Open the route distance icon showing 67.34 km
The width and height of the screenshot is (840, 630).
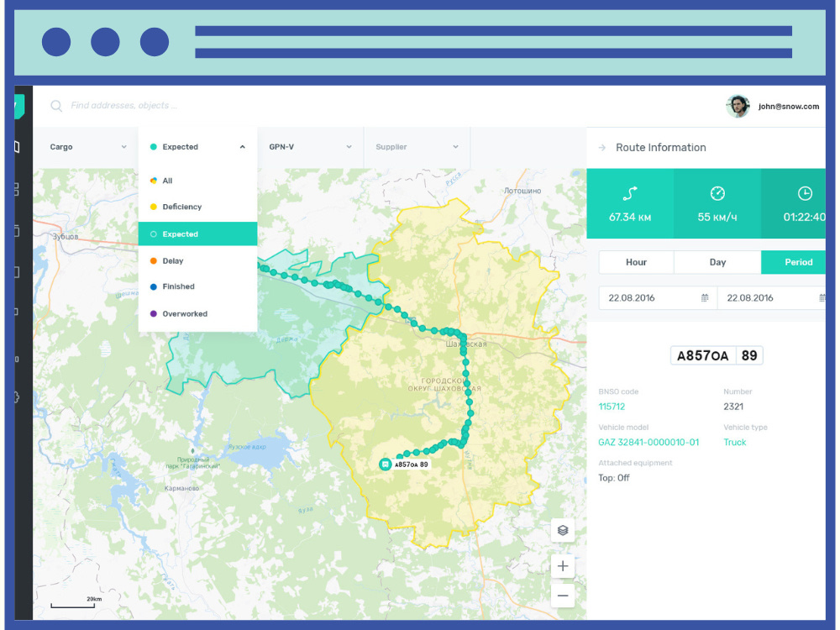pos(630,192)
